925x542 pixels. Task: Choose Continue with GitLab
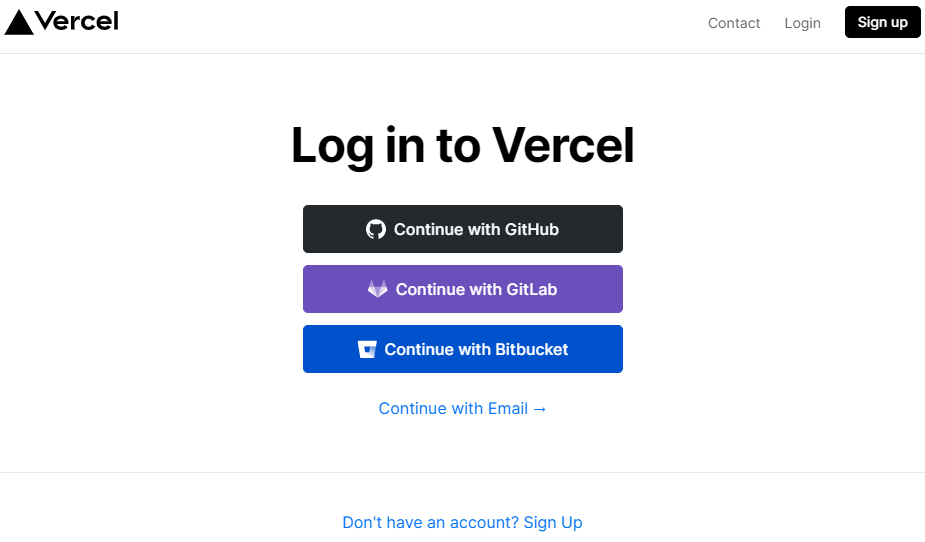point(462,289)
